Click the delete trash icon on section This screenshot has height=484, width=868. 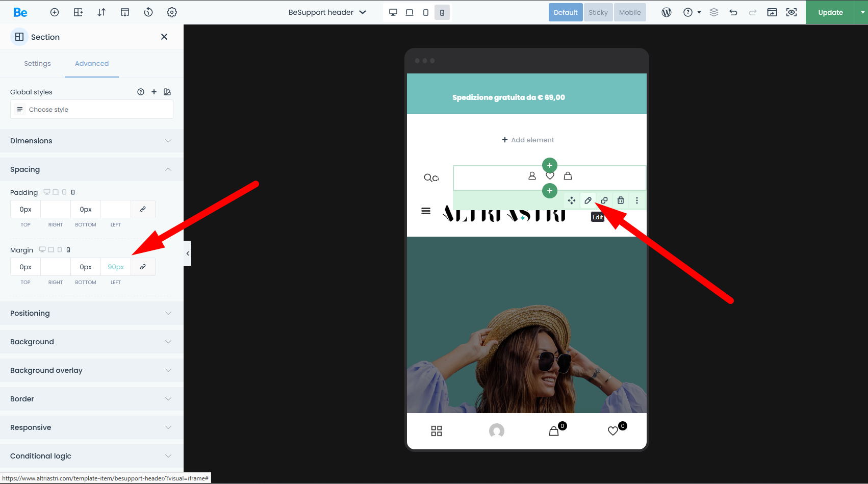[x=621, y=200]
